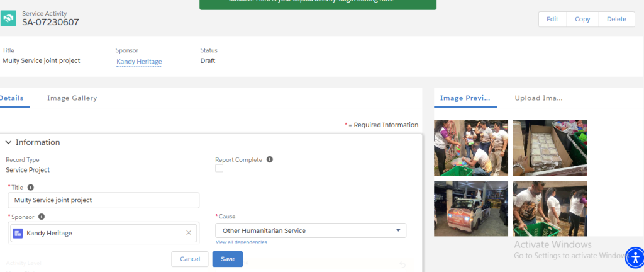Switch to the Details tab
This screenshot has height=272, width=644.
point(11,98)
